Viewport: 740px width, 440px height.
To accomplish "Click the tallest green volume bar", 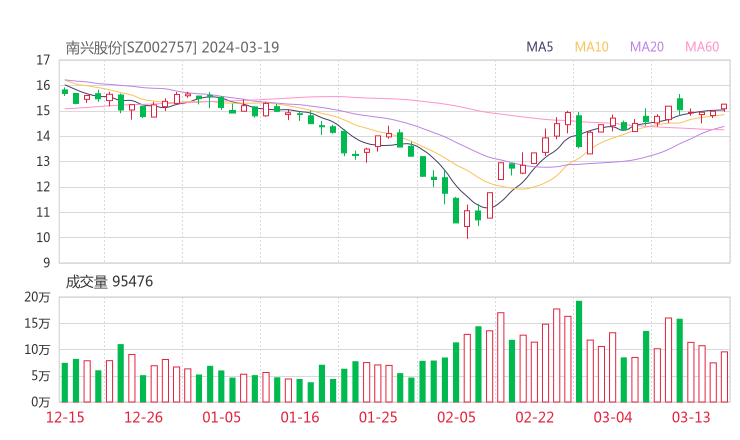I will point(579,350).
